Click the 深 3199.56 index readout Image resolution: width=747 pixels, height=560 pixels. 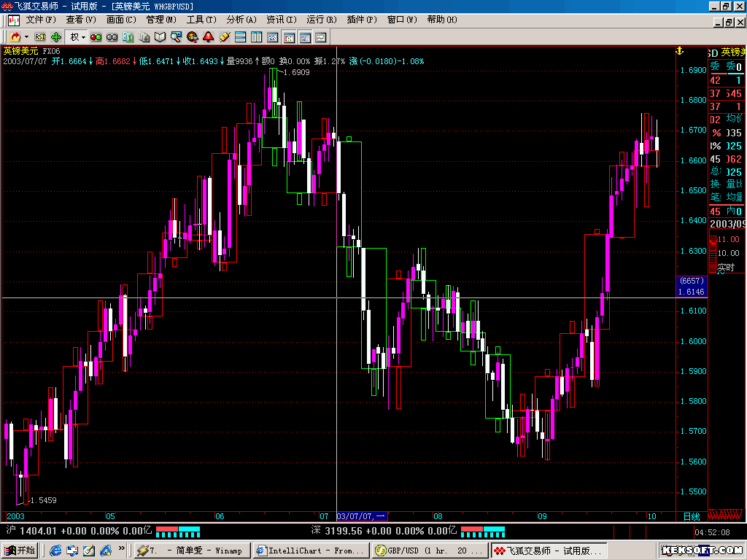pyautogui.click(x=384, y=531)
